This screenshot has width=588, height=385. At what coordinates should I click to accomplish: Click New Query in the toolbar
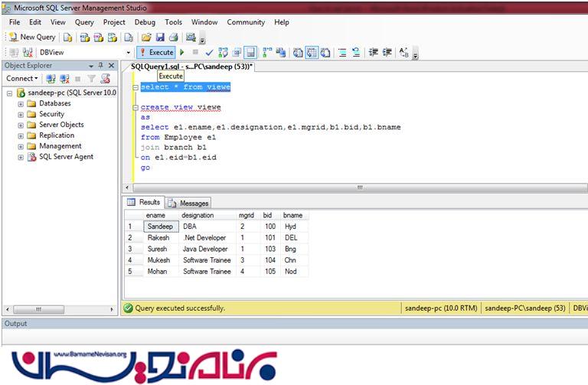tap(31, 37)
